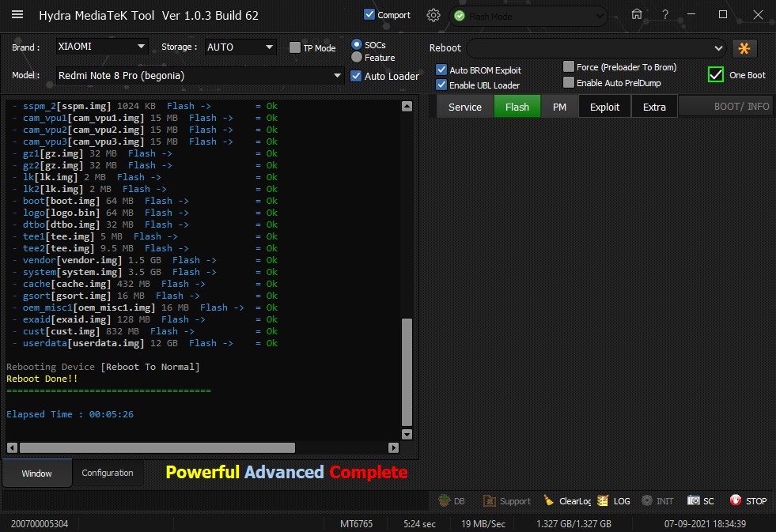Expand the Model dropdown Redmi Note 8 Pro

point(200,76)
